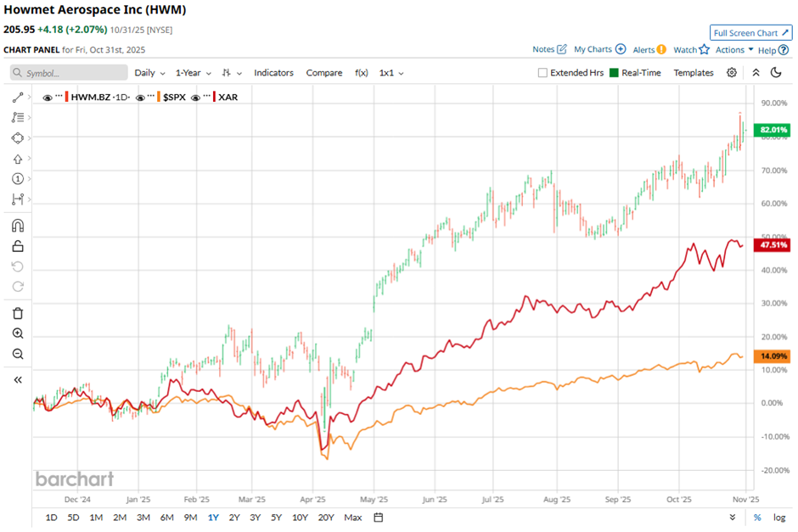798x532 pixels.
Task: Delete drawings with the trash icon
Action: 18,313
